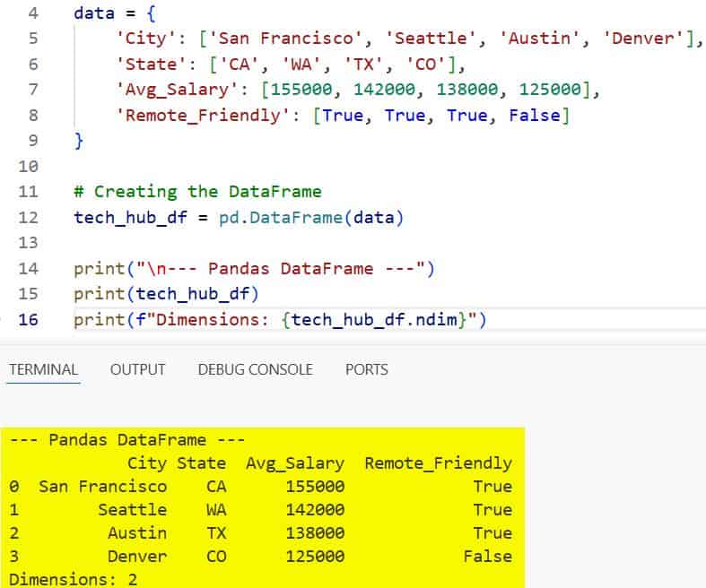Click 'Austin' in terminal output row 2
Screen dimensions: 706x588
[137, 533]
